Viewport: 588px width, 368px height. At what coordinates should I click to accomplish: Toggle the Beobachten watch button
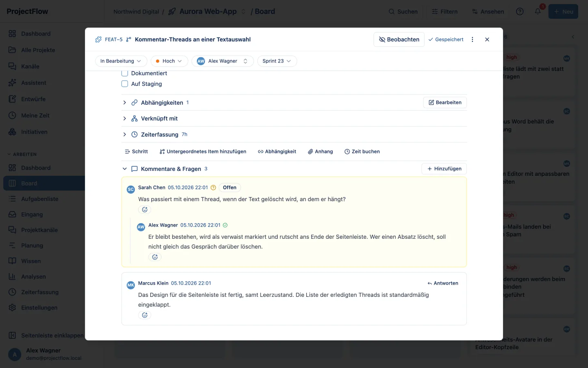tap(399, 40)
